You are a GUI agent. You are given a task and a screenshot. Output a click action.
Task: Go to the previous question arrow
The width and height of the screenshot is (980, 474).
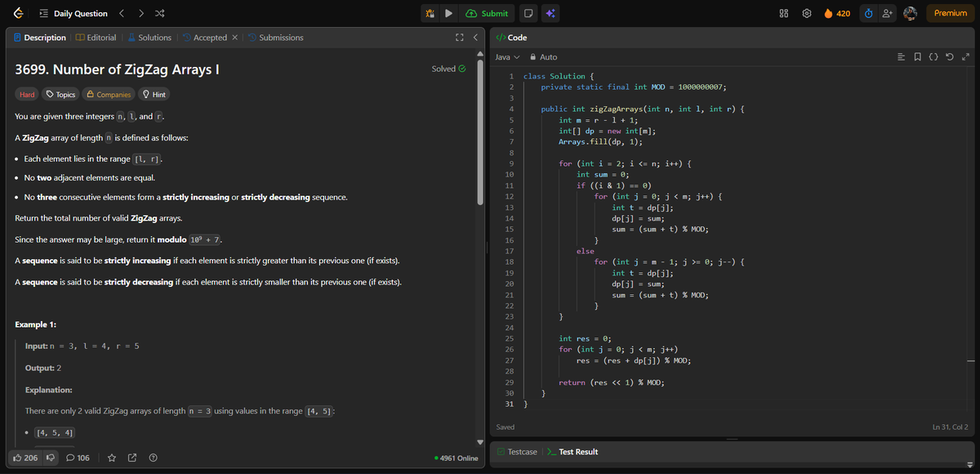point(122,13)
